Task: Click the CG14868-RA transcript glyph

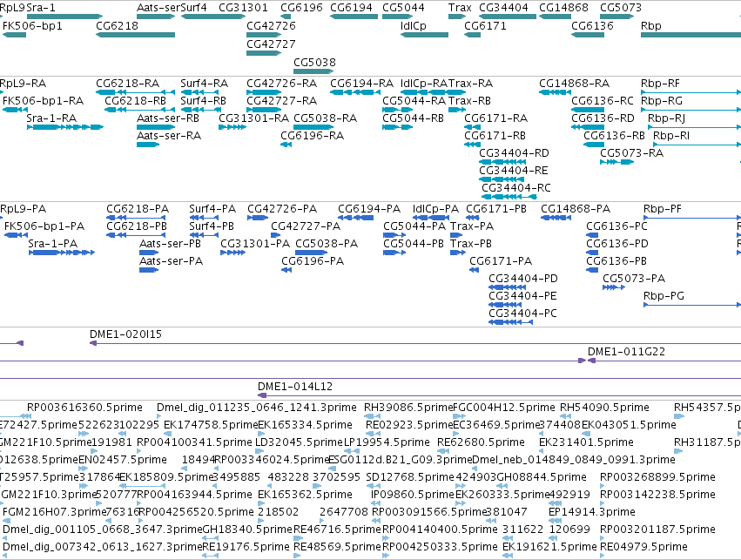Action: (x=556, y=92)
